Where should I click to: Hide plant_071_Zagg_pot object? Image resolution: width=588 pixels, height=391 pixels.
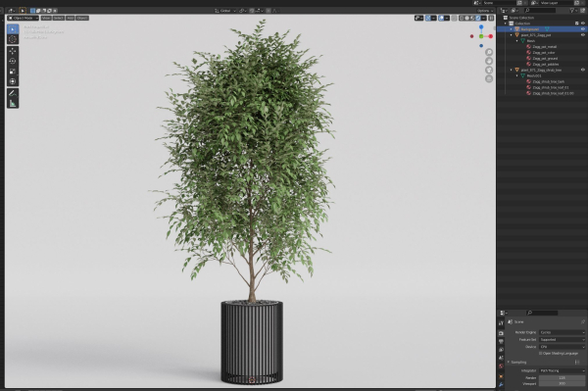pyautogui.click(x=583, y=35)
